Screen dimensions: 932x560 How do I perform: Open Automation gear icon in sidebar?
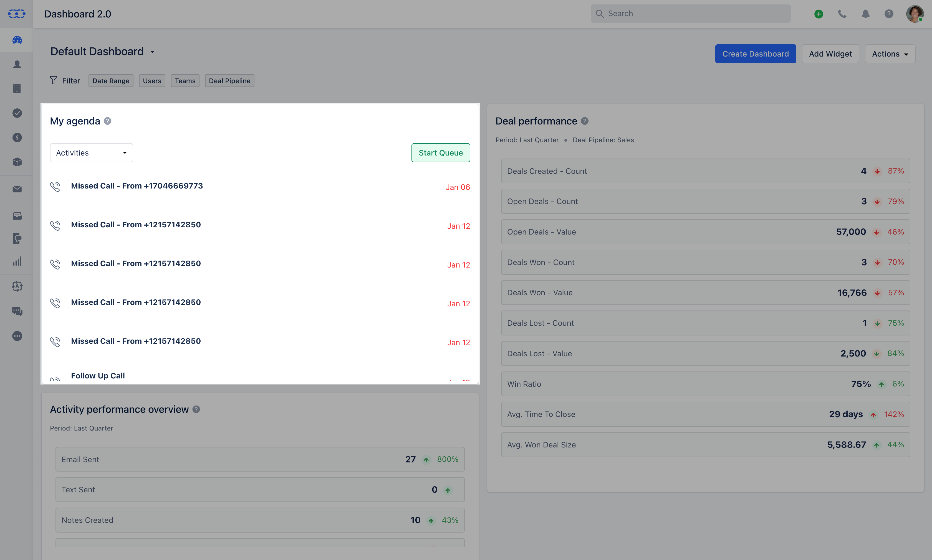(17, 286)
